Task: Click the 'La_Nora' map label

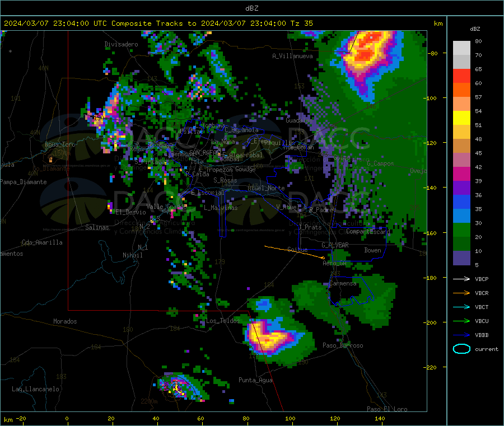Action: [x=223, y=142]
